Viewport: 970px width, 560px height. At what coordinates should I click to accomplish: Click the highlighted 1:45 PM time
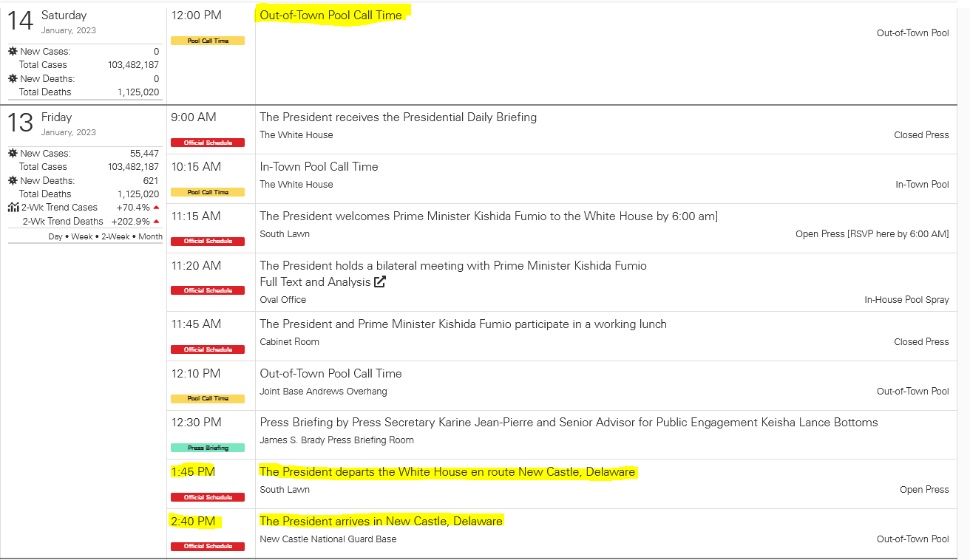tap(193, 471)
